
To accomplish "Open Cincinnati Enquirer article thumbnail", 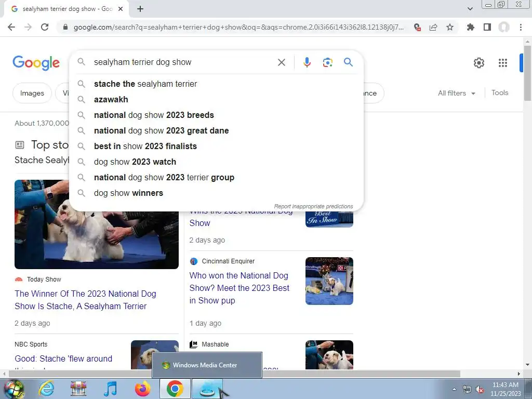I will pyautogui.click(x=329, y=281).
